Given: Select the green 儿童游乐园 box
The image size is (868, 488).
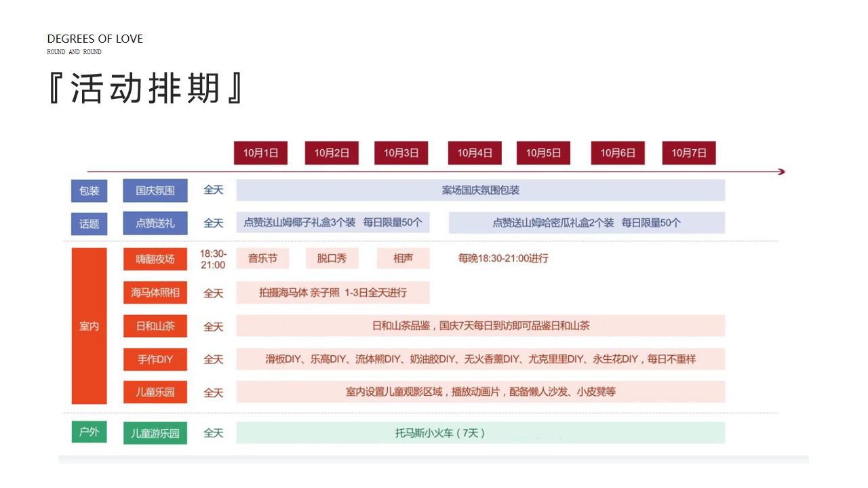Looking at the screenshot, I should pyautogui.click(x=155, y=433).
